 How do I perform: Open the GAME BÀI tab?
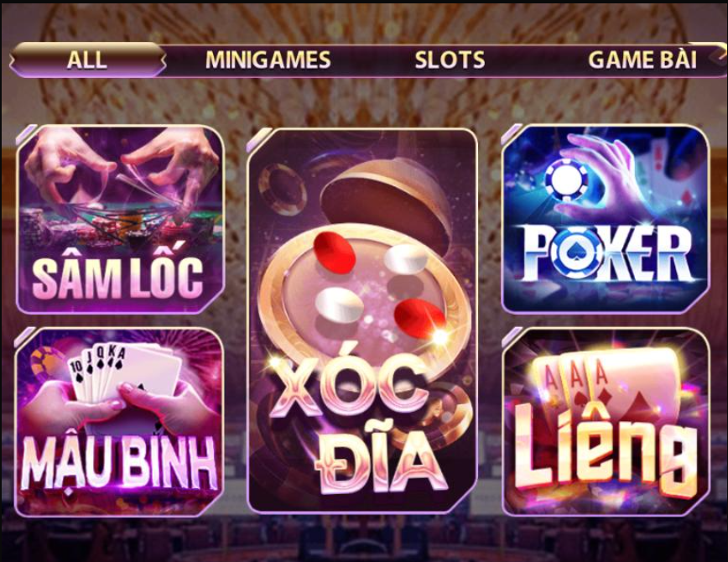[642, 60]
